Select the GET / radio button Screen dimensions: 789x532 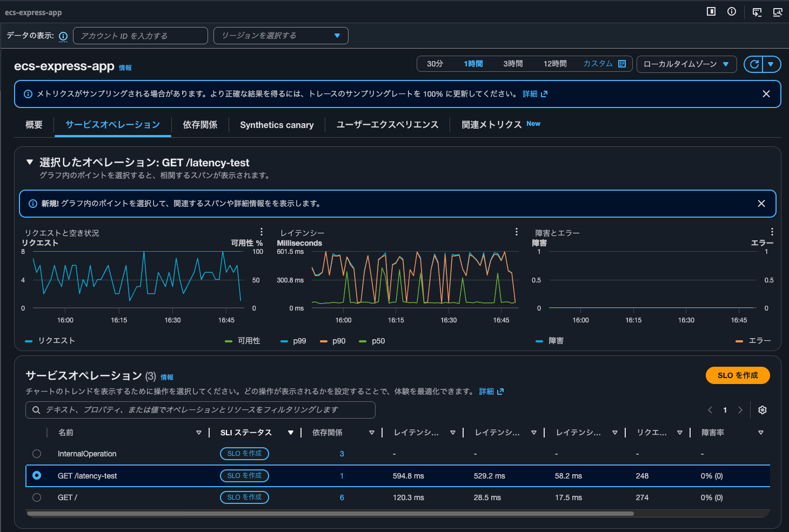(36, 497)
